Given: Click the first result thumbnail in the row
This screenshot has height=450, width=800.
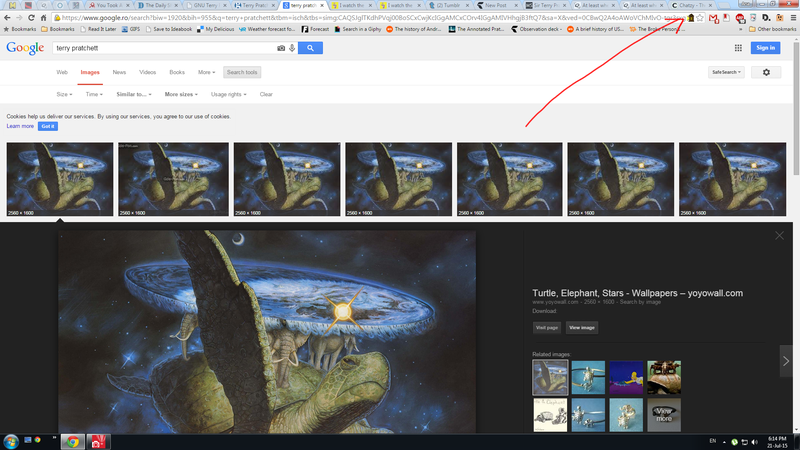Looking at the screenshot, I should 60,179.
